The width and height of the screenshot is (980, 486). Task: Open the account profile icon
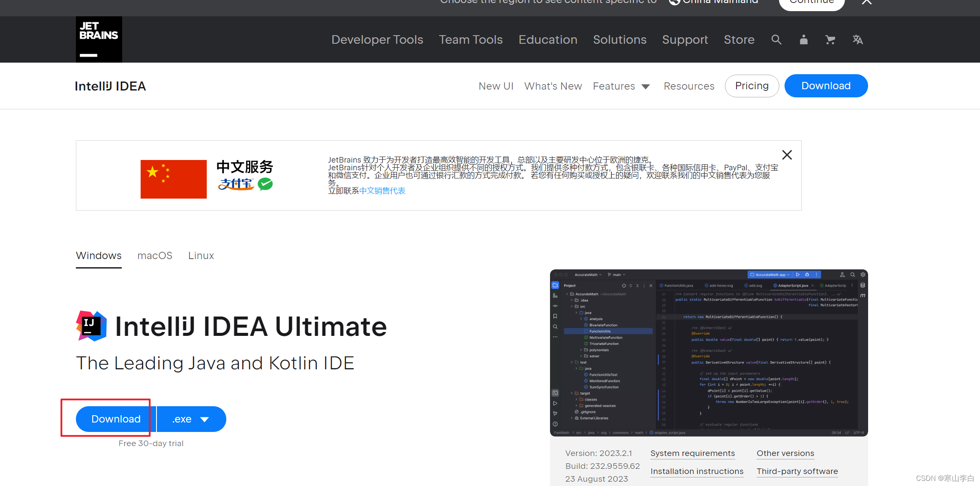tap(804, 40)
